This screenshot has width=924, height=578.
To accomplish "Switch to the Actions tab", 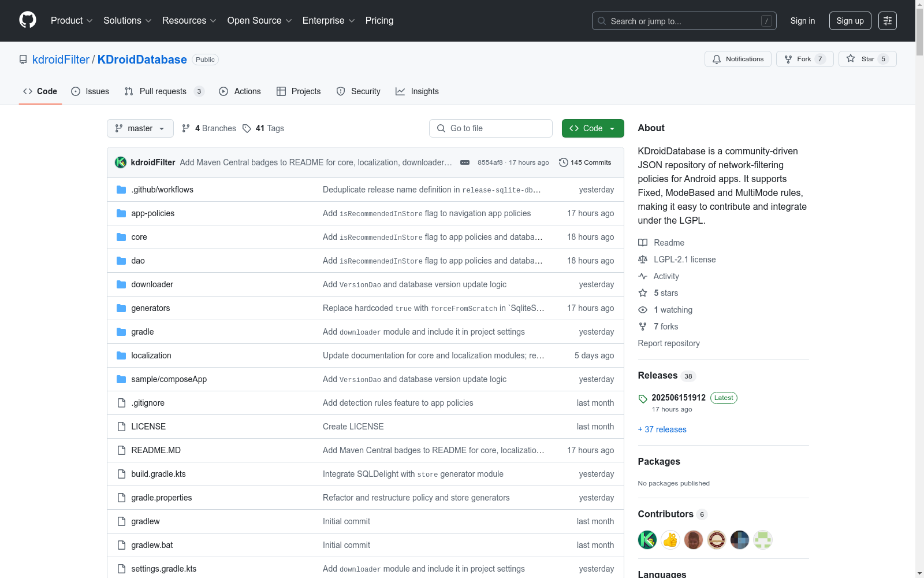I will (240, 91).
